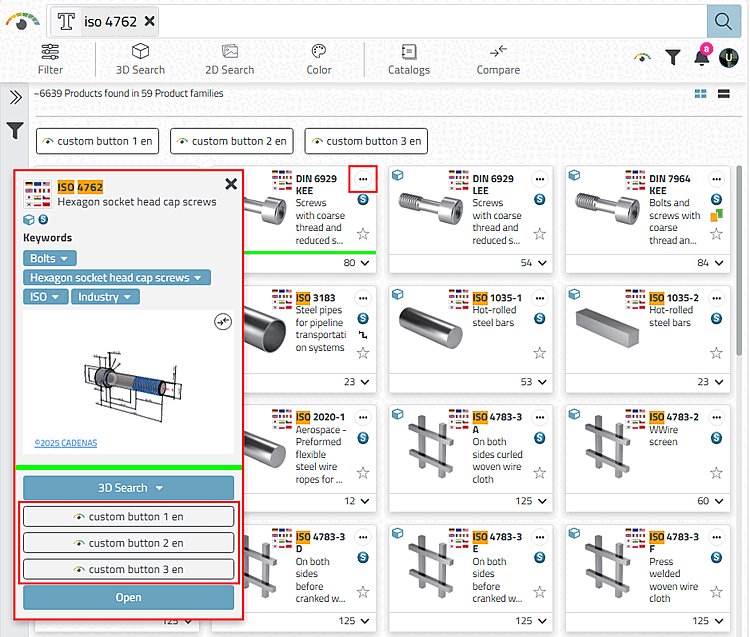
Task: Switch to the list view
Action: 724,94
